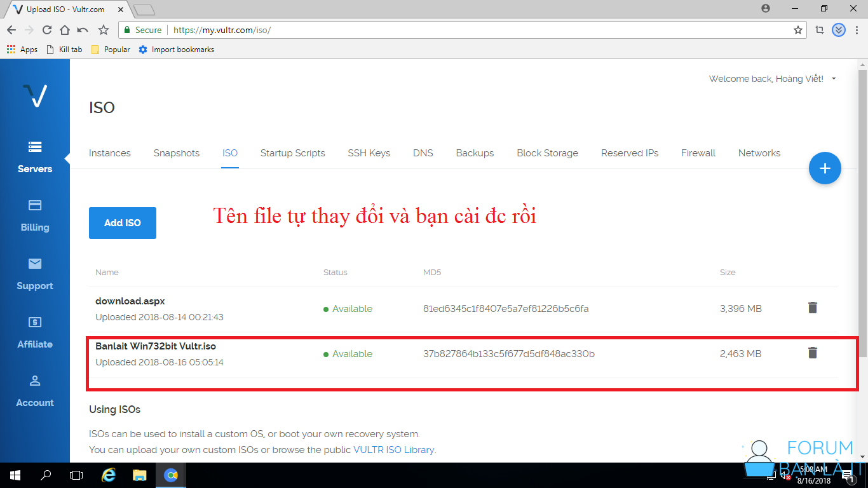This screenshot has width=868, height=488.
Task: Open the Servers section in sidebar
Action: point(35,157)
